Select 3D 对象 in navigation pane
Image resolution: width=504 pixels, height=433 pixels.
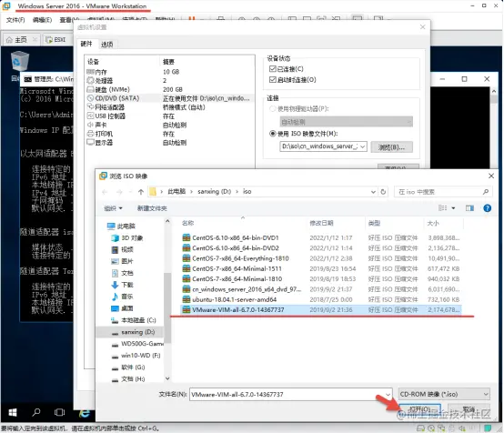(127, 237)
